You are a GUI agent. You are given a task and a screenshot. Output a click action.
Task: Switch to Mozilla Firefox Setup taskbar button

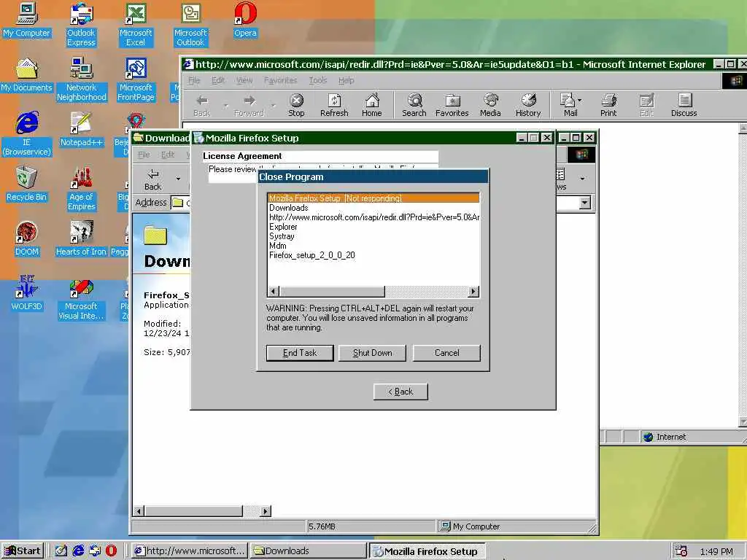[x=427, y=551]
